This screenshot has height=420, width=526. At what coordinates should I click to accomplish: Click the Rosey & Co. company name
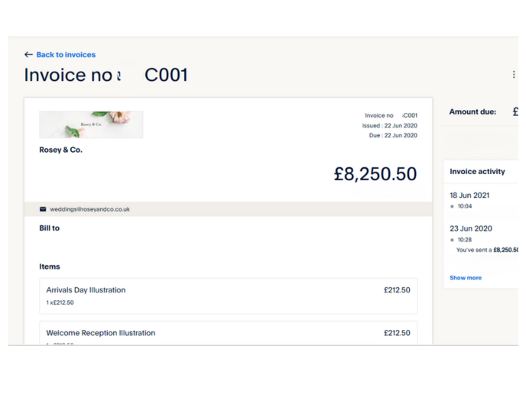(60, 150)
